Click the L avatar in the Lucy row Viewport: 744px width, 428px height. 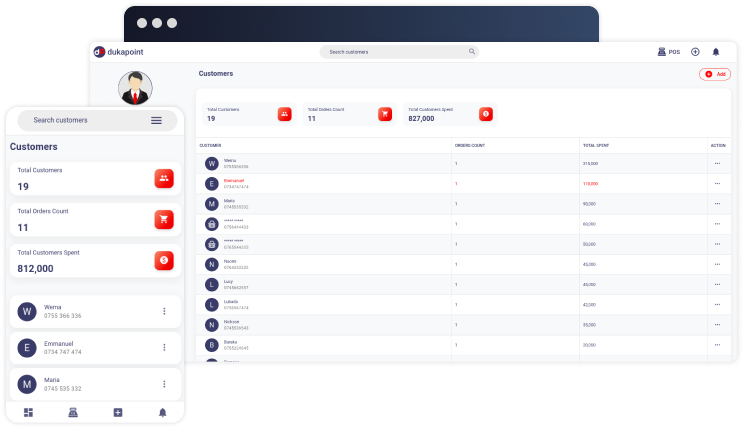pos(212,285)
